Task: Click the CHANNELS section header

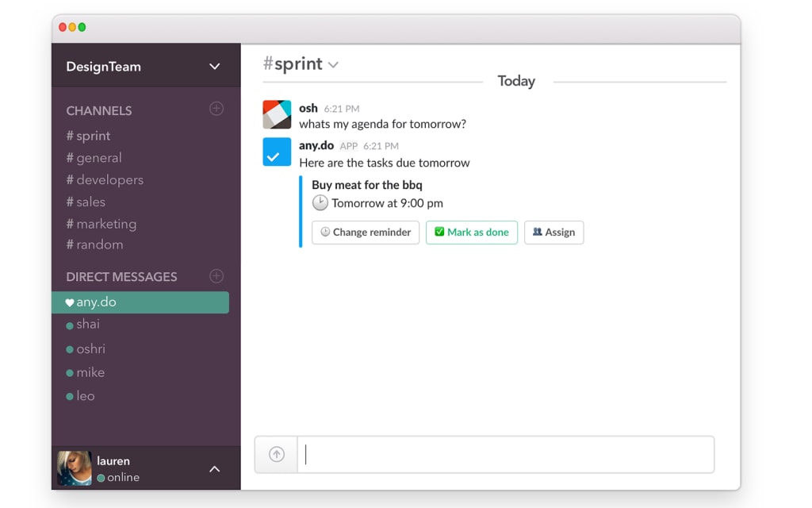Action: 99,111
